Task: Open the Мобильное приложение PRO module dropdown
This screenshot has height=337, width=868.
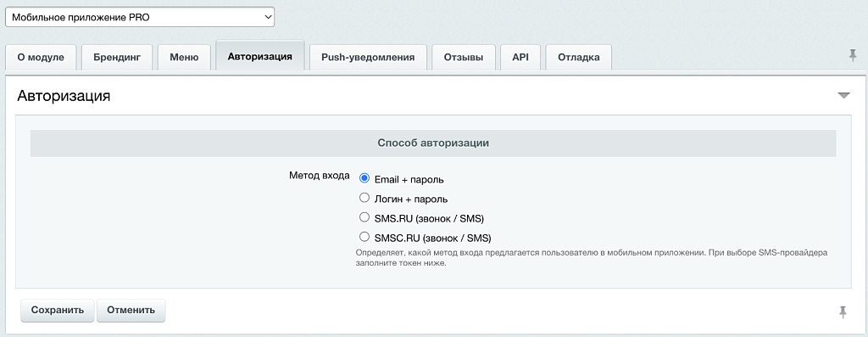Action: (x=140, y=17)
